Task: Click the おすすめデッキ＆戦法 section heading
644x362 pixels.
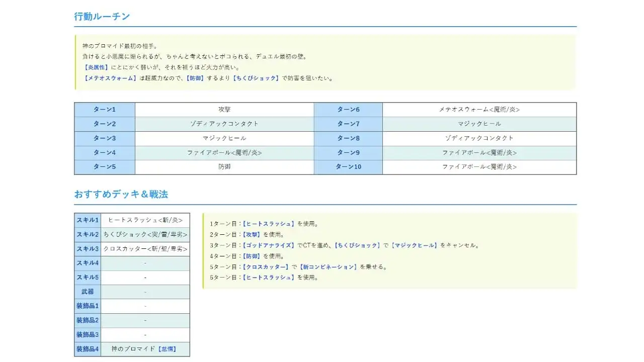Action: click(x=121, y=195)
